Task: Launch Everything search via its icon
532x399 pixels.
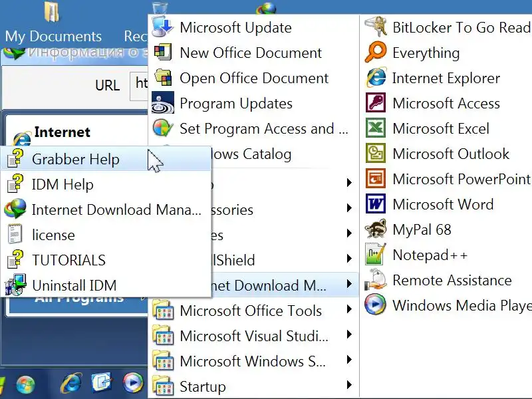Action: click(x=376, y=53)
